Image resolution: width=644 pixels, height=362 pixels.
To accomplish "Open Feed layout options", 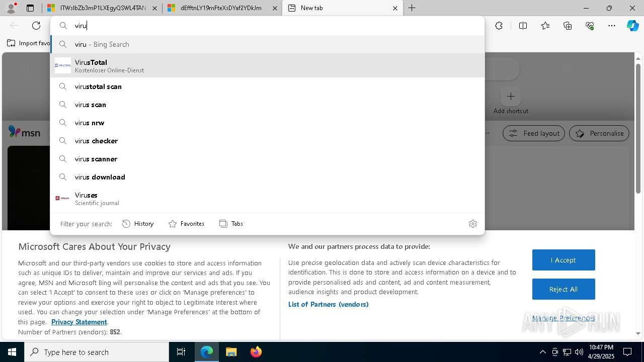I will tap(534, 133).
